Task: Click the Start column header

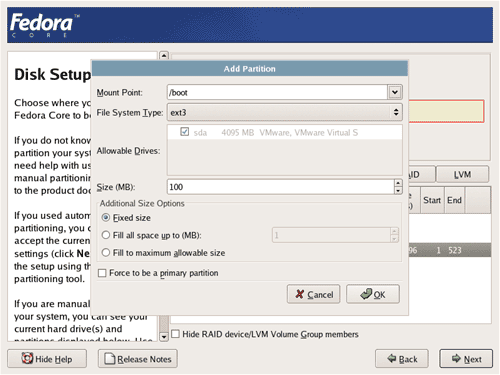Action: [432, 200]
